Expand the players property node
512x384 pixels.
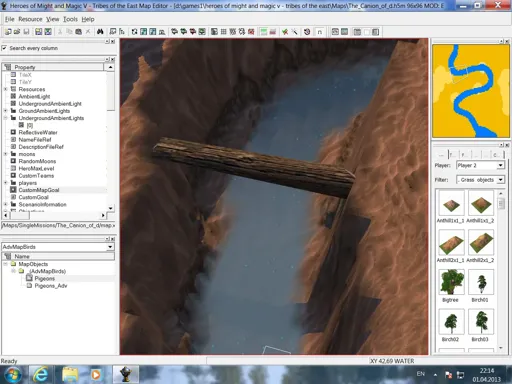[x=5, y=183]
